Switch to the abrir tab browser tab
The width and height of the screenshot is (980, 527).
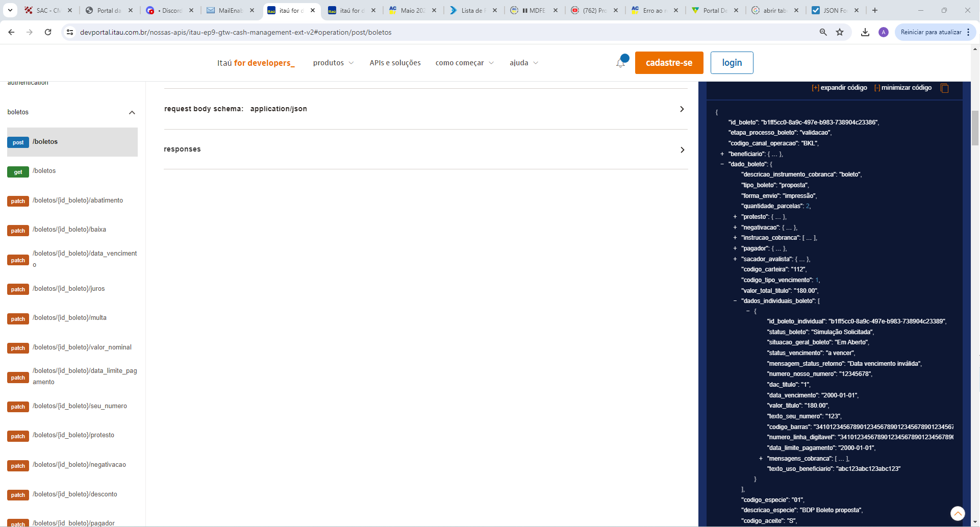click(775, 10)
